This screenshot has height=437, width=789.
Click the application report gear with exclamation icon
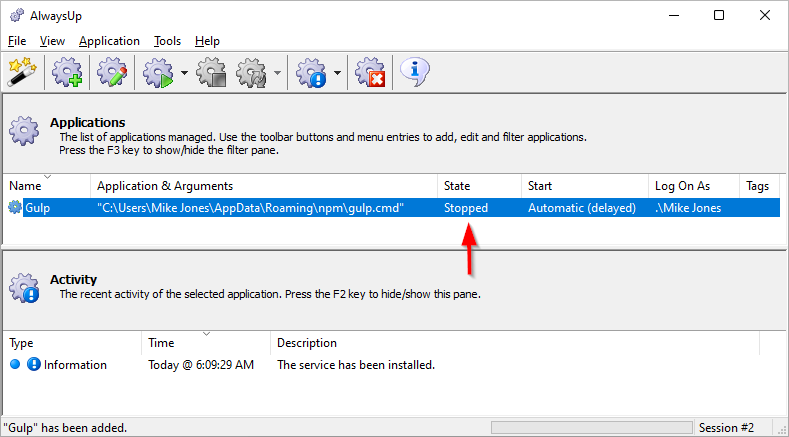[x=311, y=73]
